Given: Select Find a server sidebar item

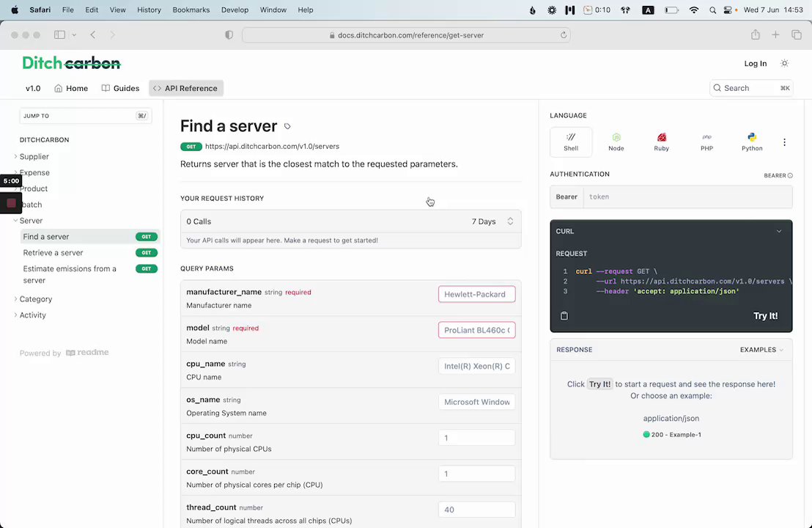Looking at the screenshot, I should (x=89, y=236).
